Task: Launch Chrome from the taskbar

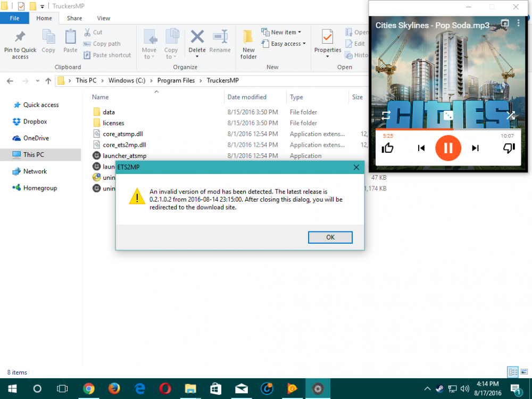Action: click(x=89, y=388)
